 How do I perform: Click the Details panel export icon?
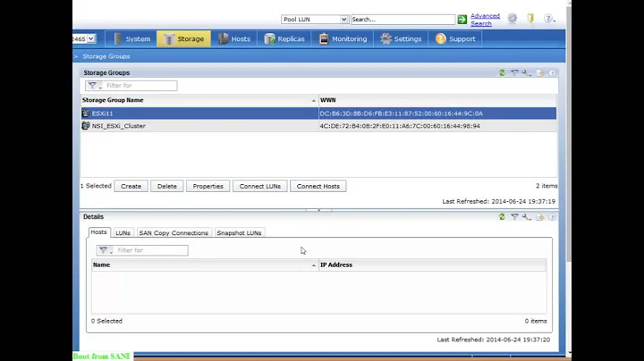tap(540, 217)
